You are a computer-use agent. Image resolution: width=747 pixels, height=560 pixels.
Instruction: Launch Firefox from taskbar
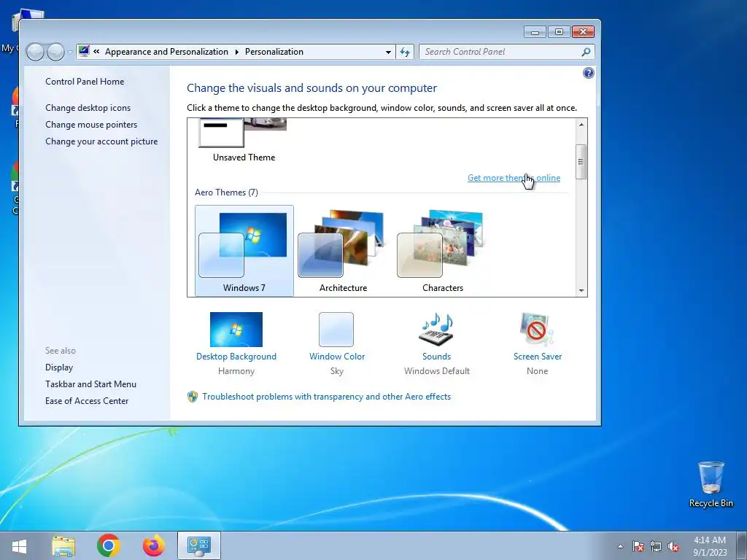(x=153, y=545)
